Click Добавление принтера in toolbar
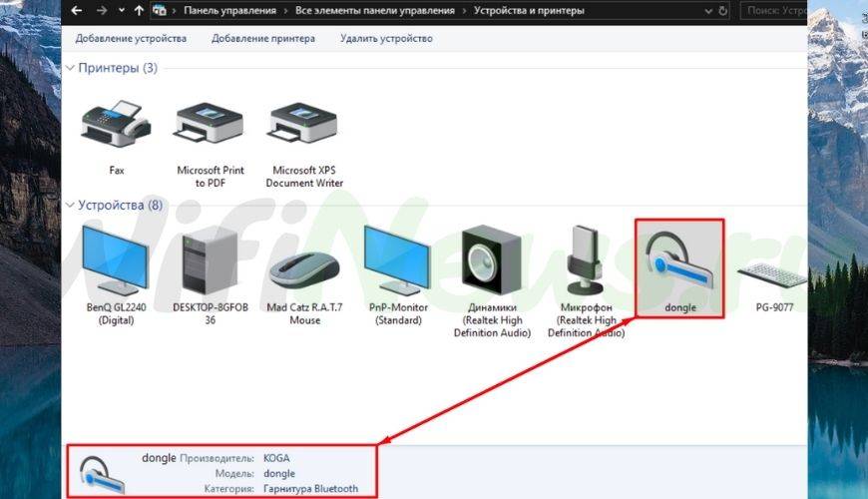The image size is (868, 499). [x=263, y=39]
